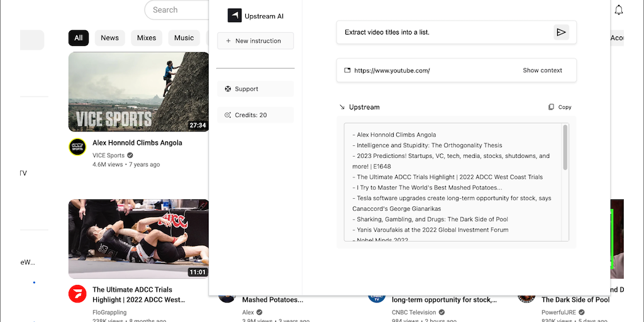Select the Mixes filter chip
644x322 pixels.
pyautogui.click(x=147, y=38)
